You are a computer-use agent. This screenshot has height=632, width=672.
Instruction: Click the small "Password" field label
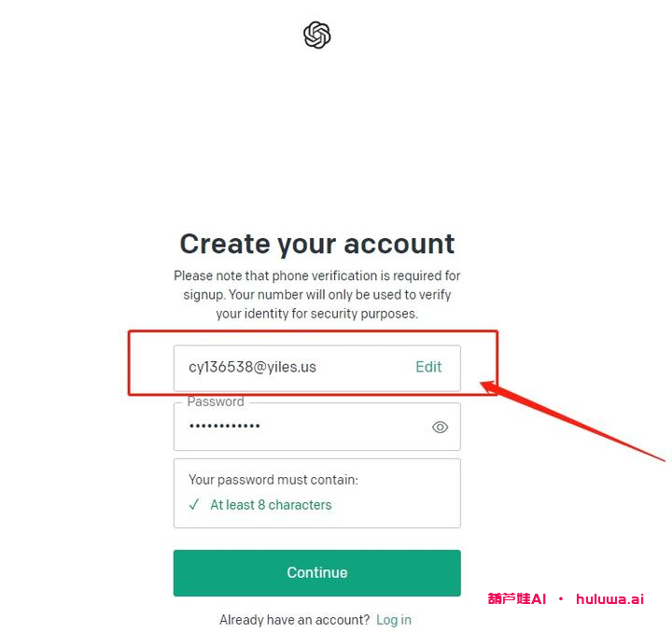(216, 402)
